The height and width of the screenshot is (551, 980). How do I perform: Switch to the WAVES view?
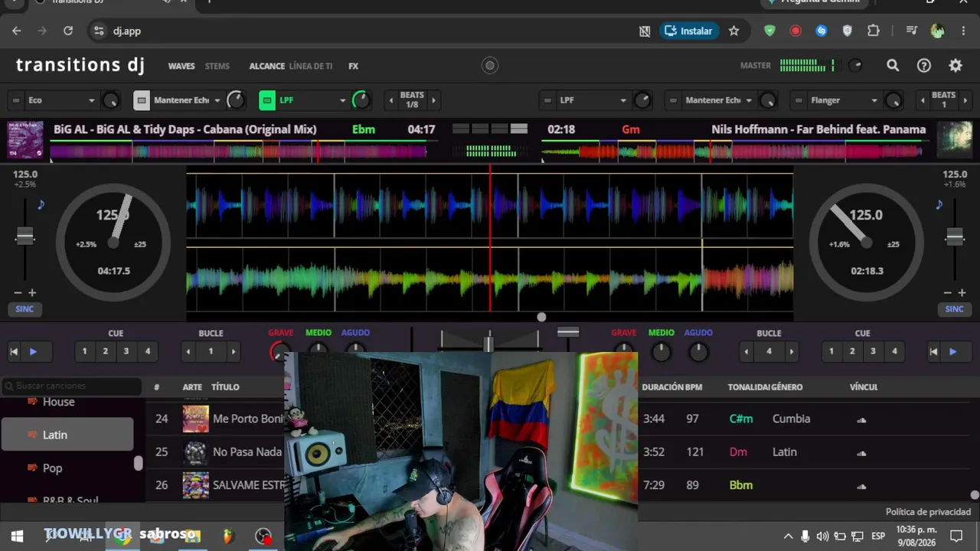click(181, 67)
